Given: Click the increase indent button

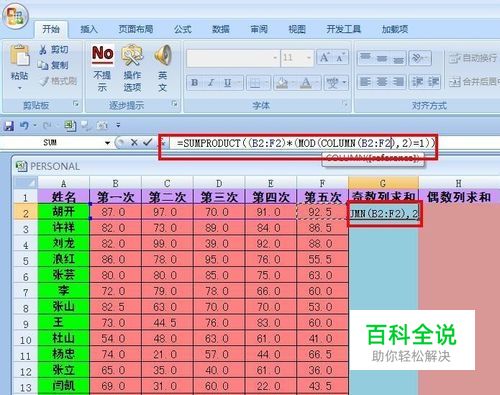Looking at the screenshot, I should [x=433, y=82].
